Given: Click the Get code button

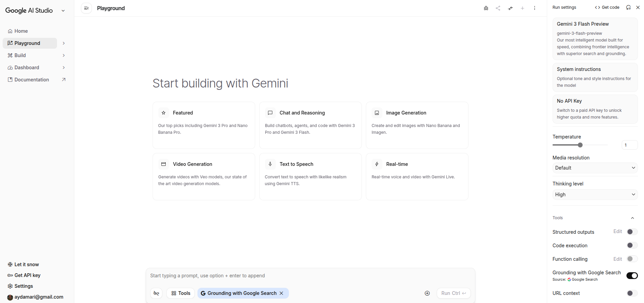Looking at the screenshot, I should point(607,7).
